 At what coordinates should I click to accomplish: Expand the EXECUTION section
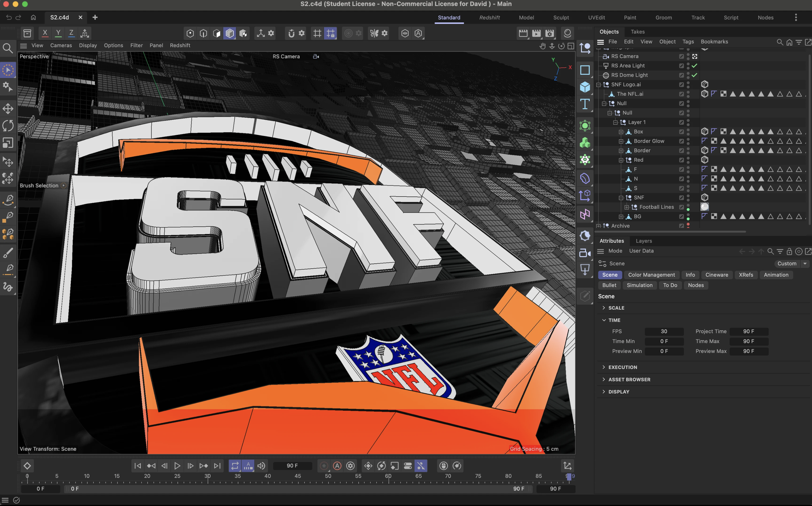pyautogui.click(x=604, y=367)
